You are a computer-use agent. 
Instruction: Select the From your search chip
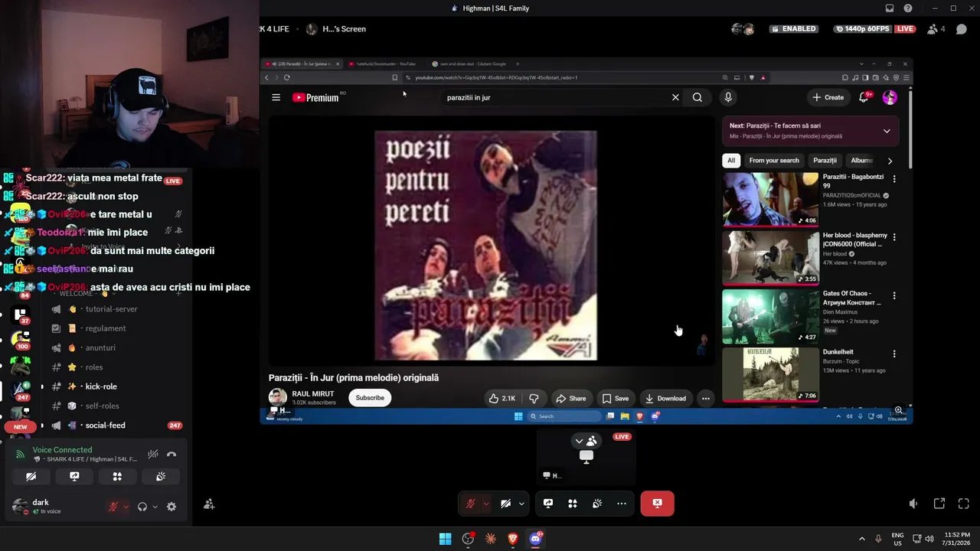point(774,161)
